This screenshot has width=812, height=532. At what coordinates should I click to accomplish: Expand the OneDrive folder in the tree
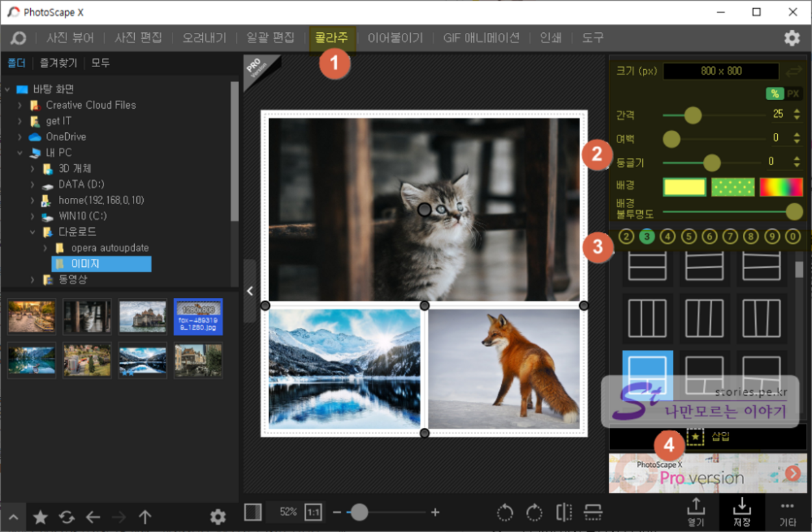click(21, 137)
